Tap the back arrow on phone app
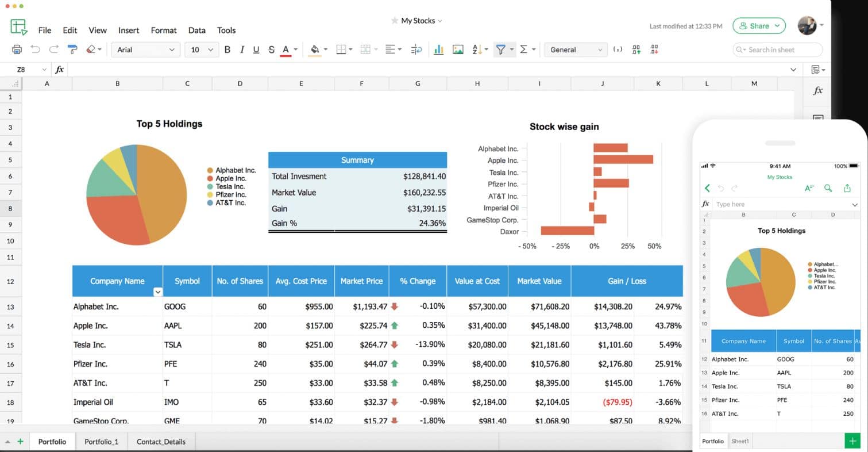This screenshot has width=868, height=452. 707,188
